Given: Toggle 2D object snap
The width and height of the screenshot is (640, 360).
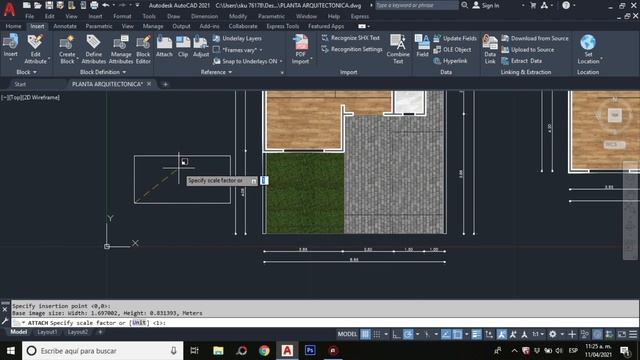Looking at the screenshot, I should (x=458, y=334).
